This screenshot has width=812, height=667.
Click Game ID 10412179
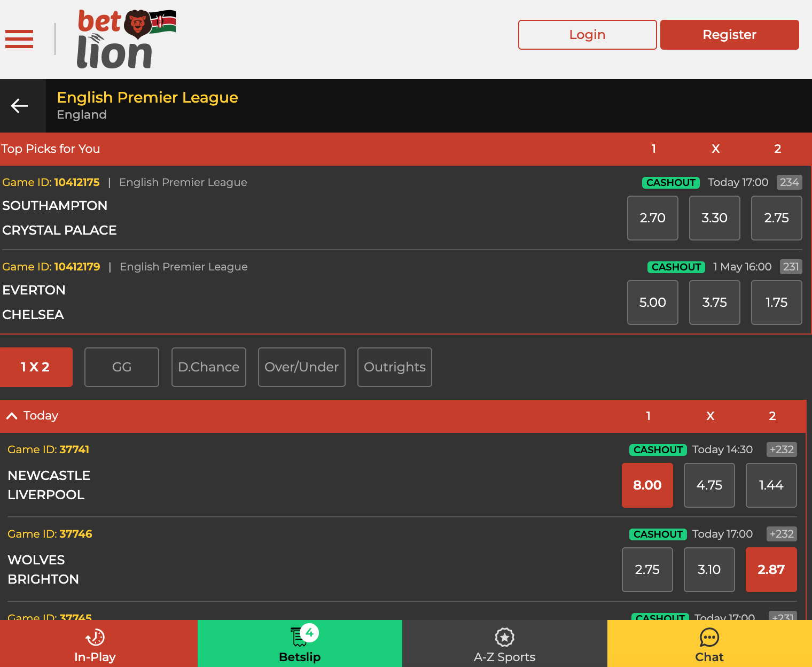click(x=51, y=267)
